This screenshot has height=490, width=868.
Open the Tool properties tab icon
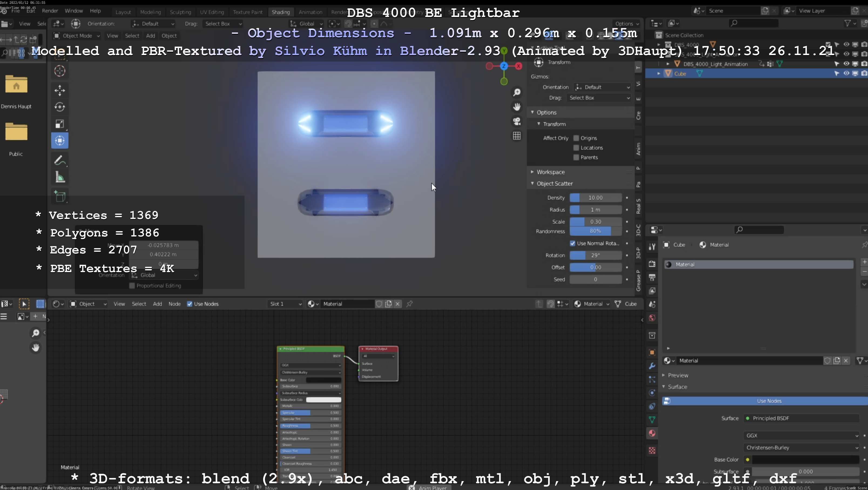(x=652, y=247)
